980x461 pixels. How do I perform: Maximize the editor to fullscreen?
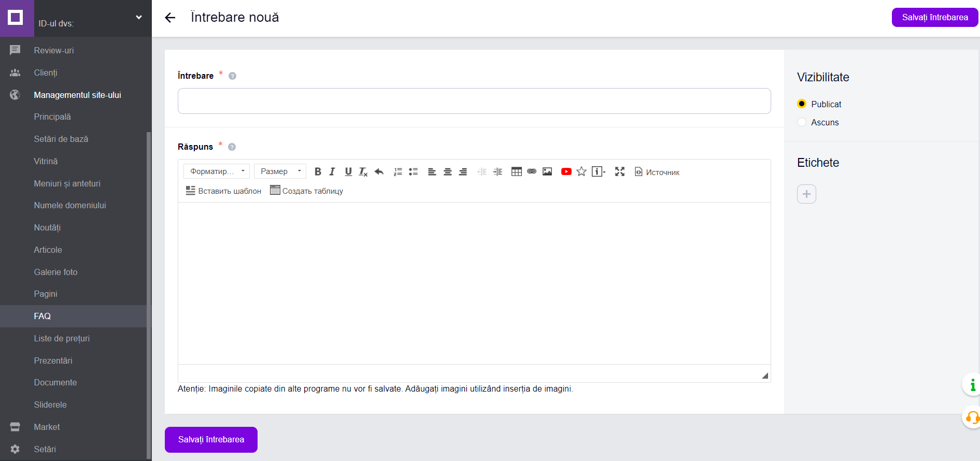620,171
